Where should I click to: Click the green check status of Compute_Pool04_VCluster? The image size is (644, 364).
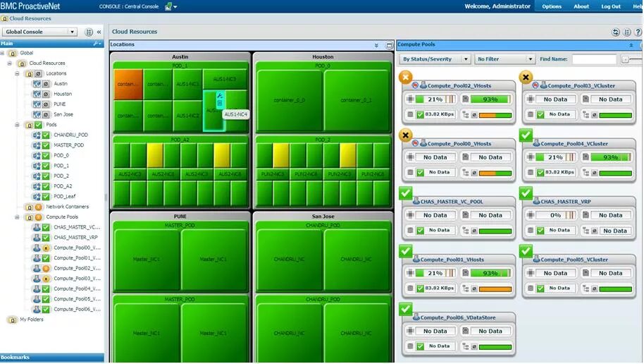[526, 135]
